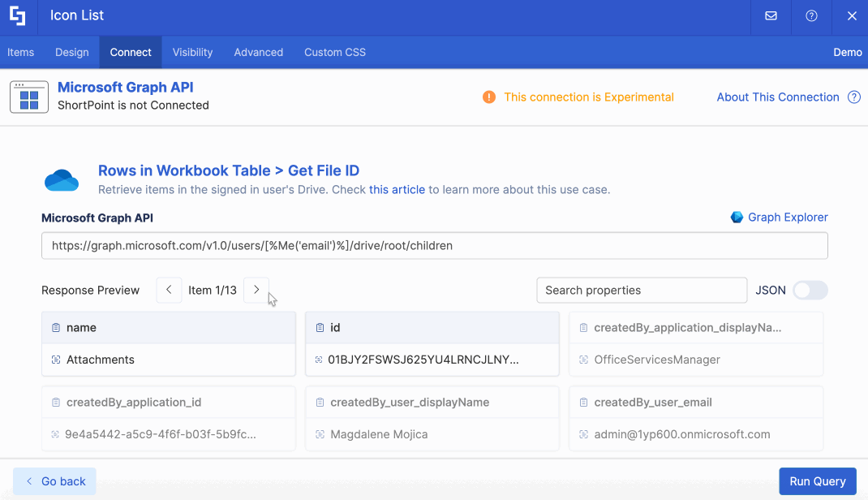
Task: Click the orange experimental warning icon
Action: click(489, 97)
